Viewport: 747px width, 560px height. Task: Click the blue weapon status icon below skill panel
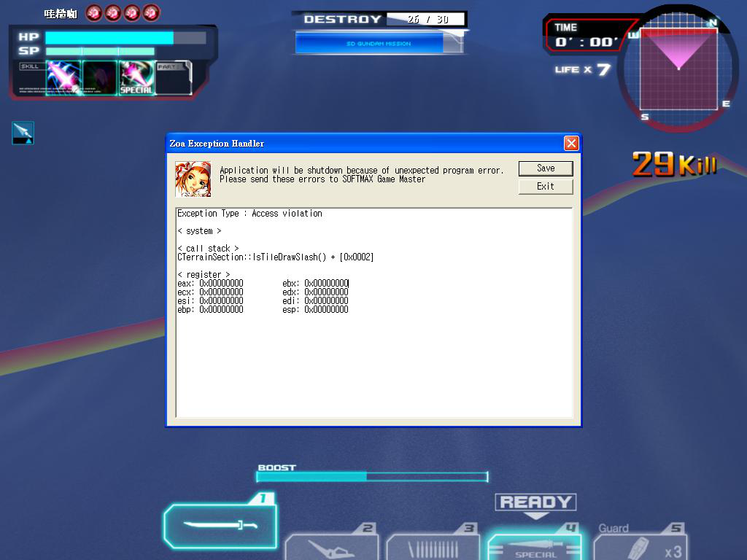(x=23, y=133)
